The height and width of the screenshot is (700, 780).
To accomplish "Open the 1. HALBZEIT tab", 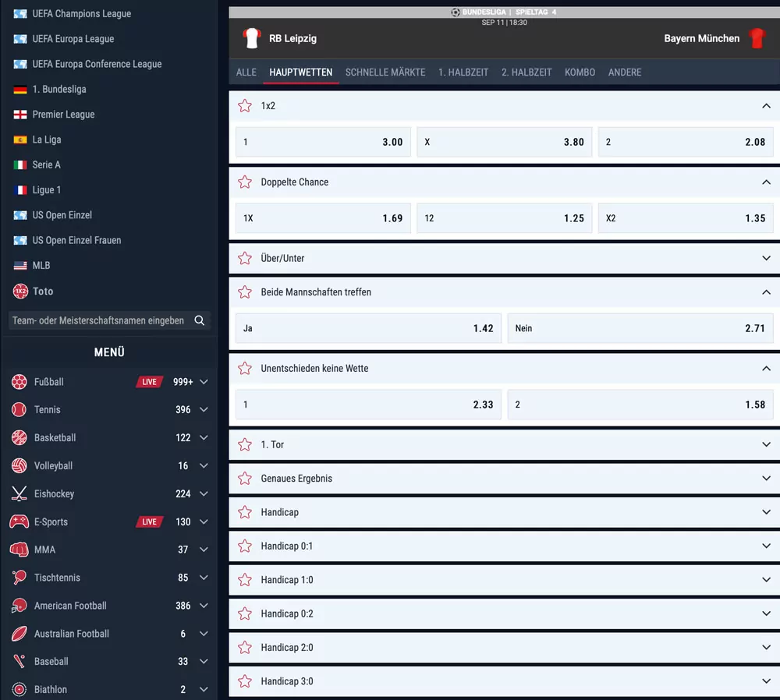I will click(x=463, y=72).
